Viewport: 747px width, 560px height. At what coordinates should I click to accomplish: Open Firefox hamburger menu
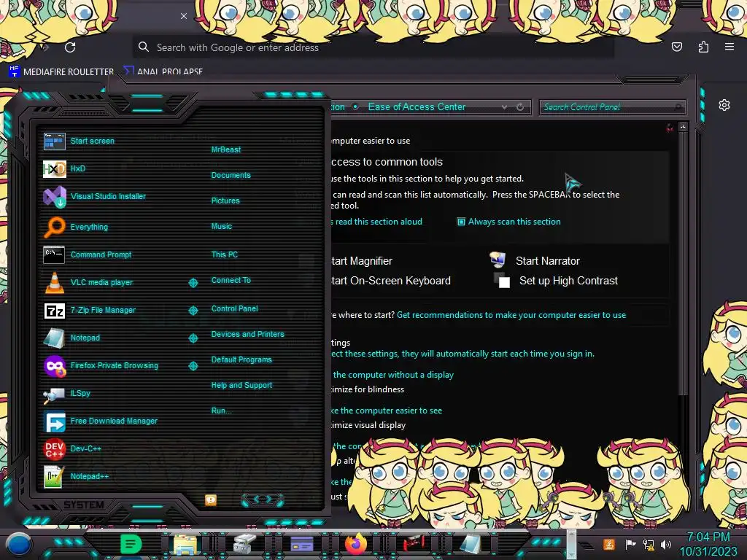(729, 47)
